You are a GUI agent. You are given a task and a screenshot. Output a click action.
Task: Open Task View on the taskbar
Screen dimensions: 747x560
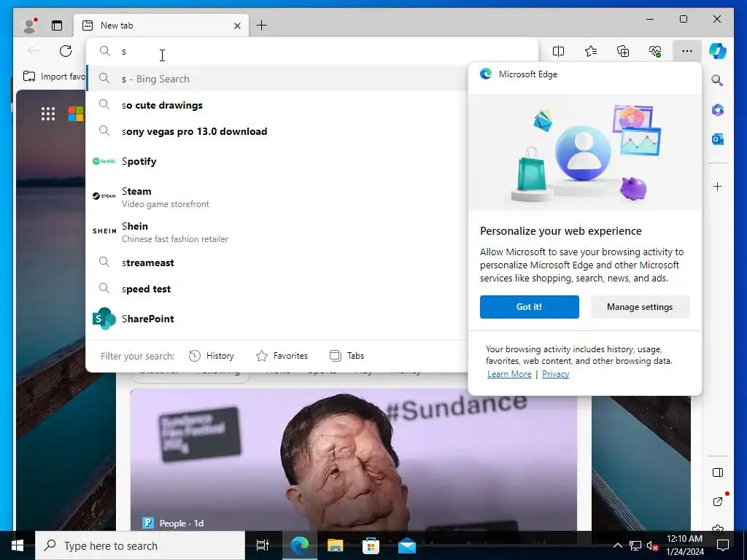click(x=263, y=545)
